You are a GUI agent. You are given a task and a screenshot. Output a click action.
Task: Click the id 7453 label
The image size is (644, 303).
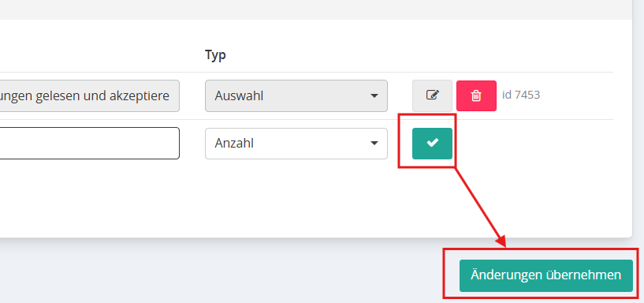point(521,95)
